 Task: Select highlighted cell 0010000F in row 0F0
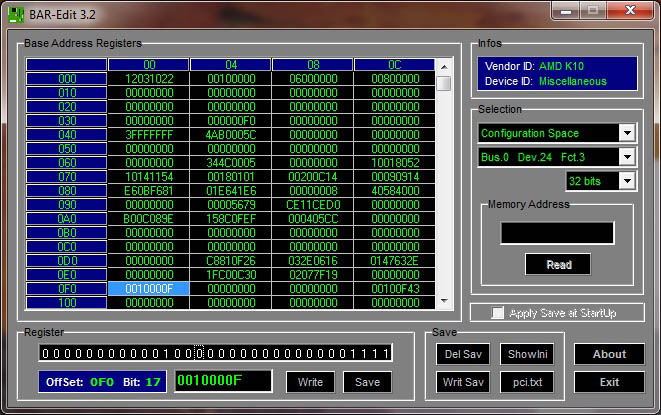(149, 288)
